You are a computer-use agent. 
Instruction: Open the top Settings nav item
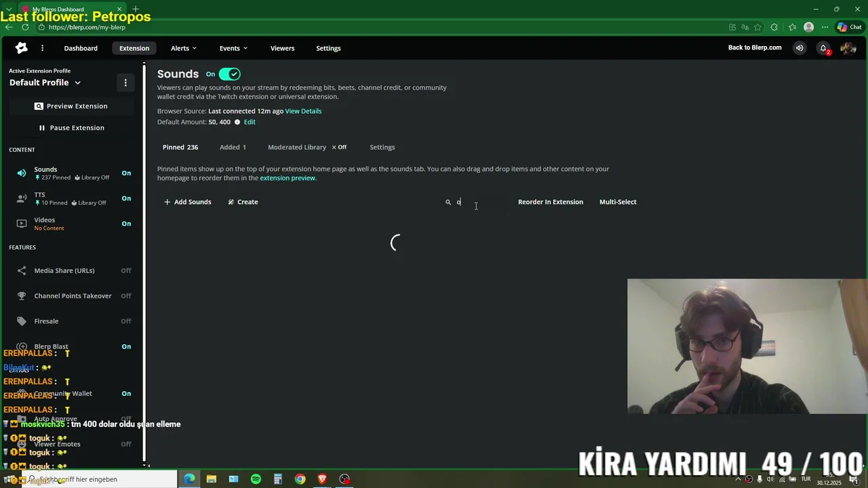(328, 48)
